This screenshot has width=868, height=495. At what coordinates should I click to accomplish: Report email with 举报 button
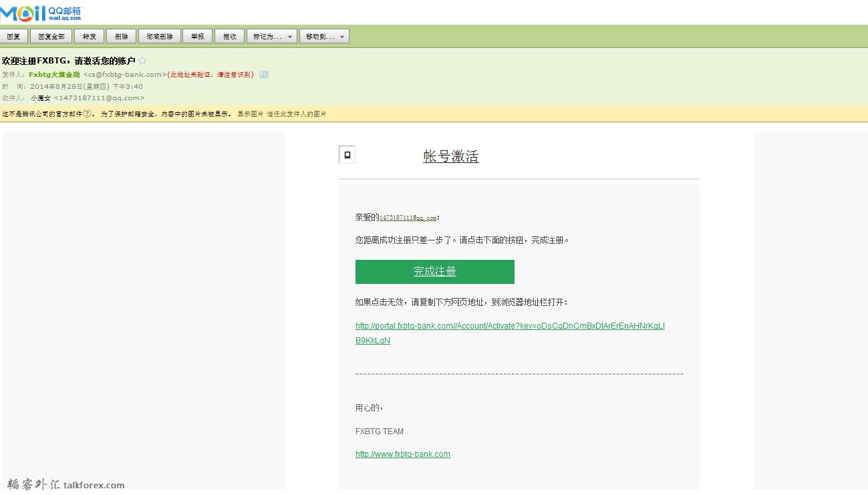coord(198,37)
